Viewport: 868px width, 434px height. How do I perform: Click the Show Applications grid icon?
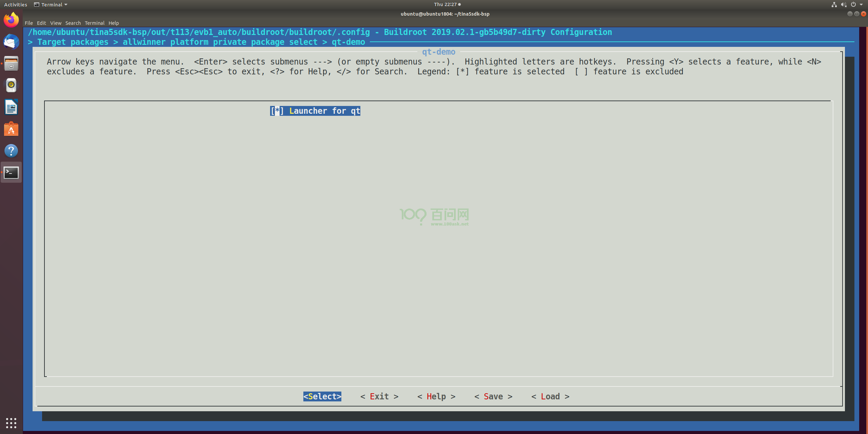(11, 423)
